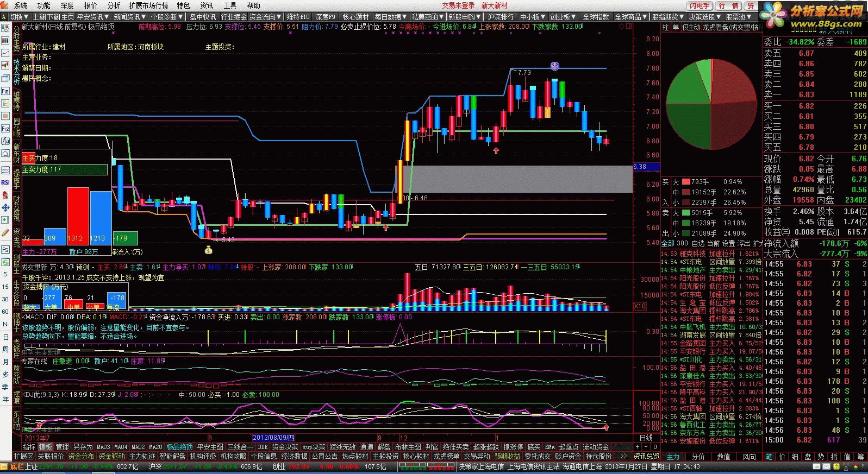
Task: Click the 维特F10 toolbar button
Action: pos(298,17)
